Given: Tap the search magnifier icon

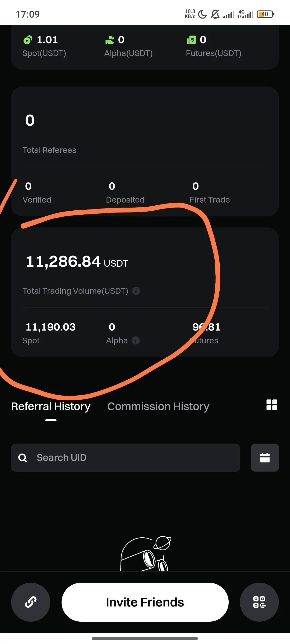Looking at the screenshot, I should pyautogui.click(x=23, y=458).
